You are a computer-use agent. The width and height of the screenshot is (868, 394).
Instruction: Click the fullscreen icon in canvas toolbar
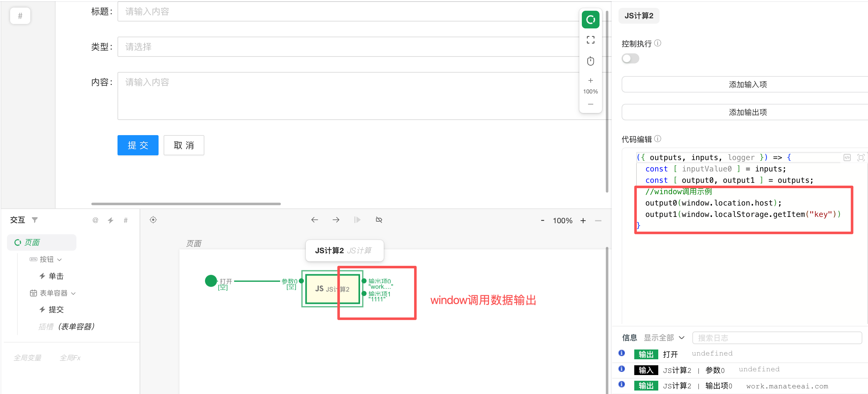coord(590,40)
